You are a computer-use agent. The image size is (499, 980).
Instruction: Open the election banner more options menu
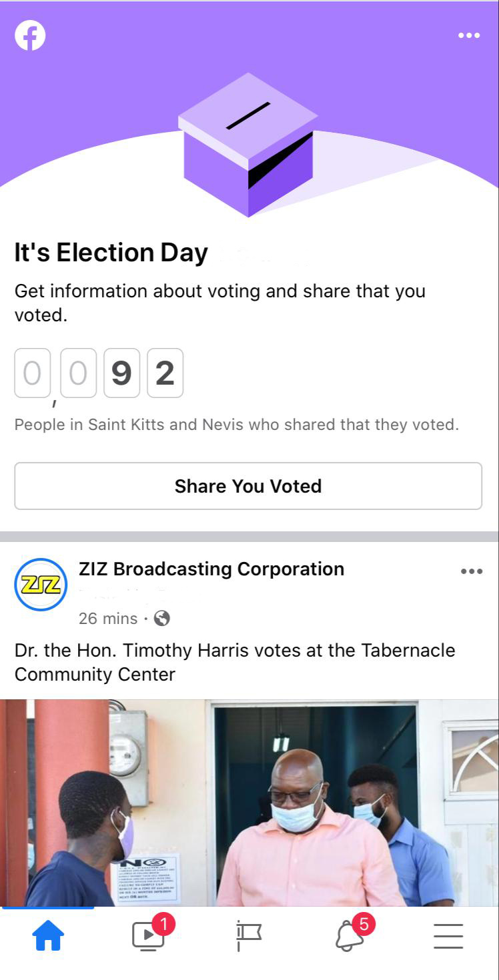pos(469,35)
